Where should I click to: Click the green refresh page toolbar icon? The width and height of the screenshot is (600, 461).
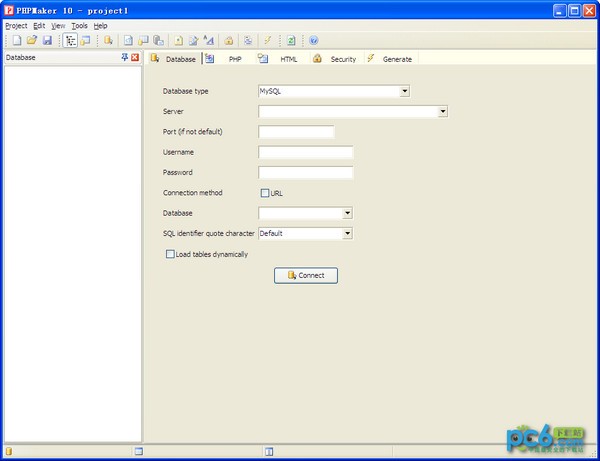click(x=291, y=40)
